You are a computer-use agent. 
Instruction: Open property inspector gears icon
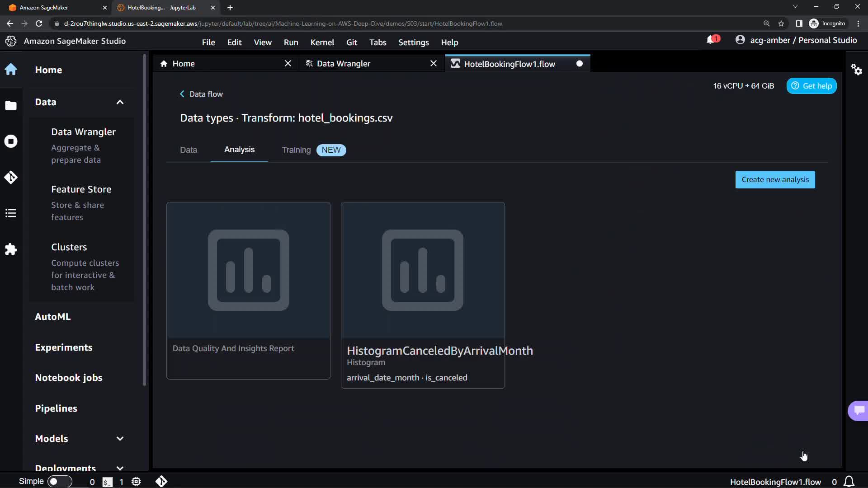click(856, 70)
